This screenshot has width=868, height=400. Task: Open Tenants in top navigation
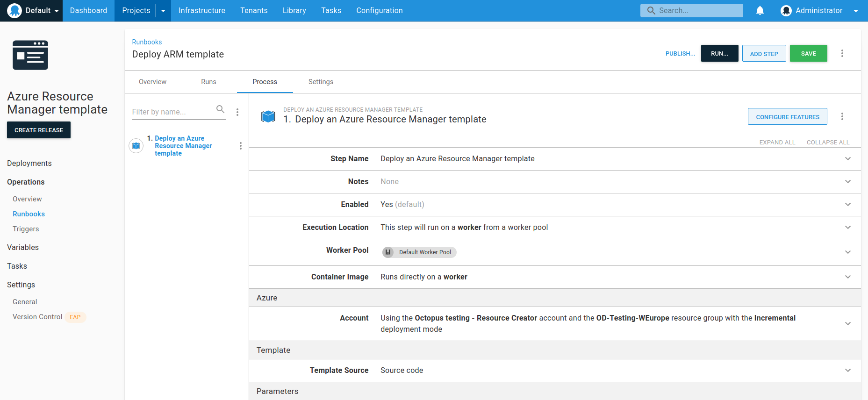(x=254, y=10)
